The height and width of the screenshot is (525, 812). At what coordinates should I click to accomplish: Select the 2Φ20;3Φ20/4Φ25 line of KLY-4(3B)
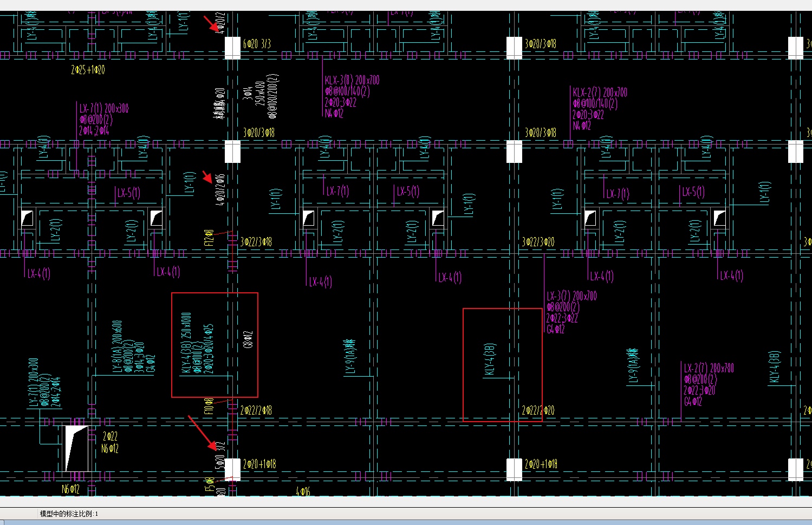click(209, 349)
